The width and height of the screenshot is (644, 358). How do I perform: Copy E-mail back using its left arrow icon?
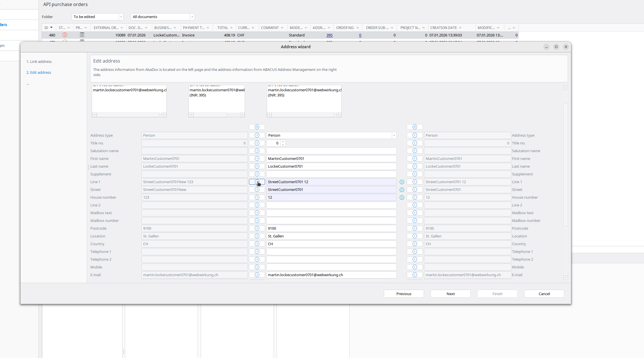pos(415,275)
